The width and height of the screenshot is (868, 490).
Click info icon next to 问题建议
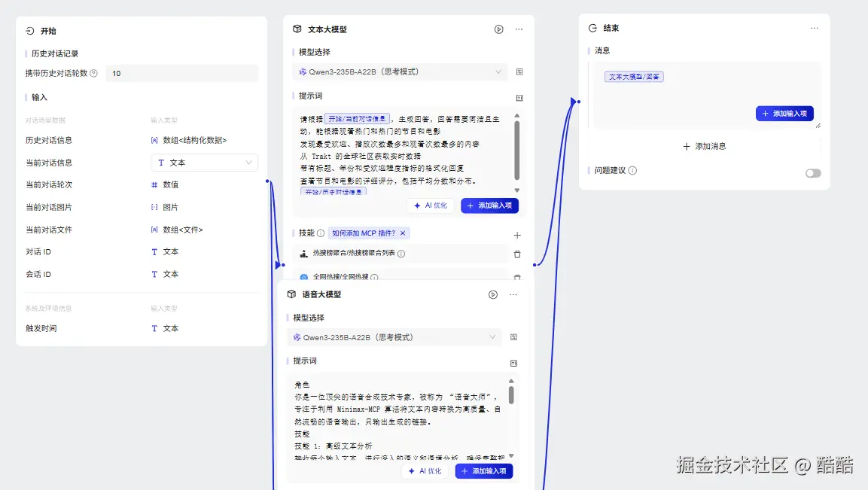[632, 171]
